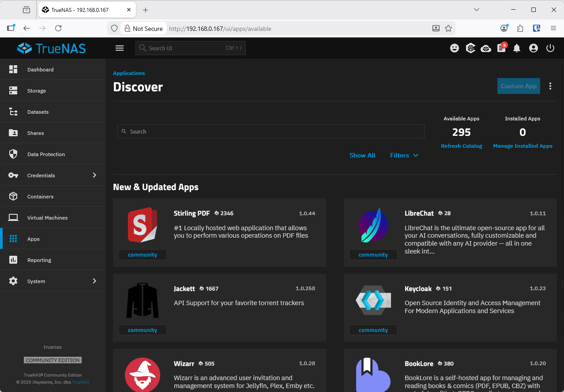The width and height of the screenshot is (564, 392).
Task: Click community badge under Stirling PDF
Action: [x=143, y=255]
